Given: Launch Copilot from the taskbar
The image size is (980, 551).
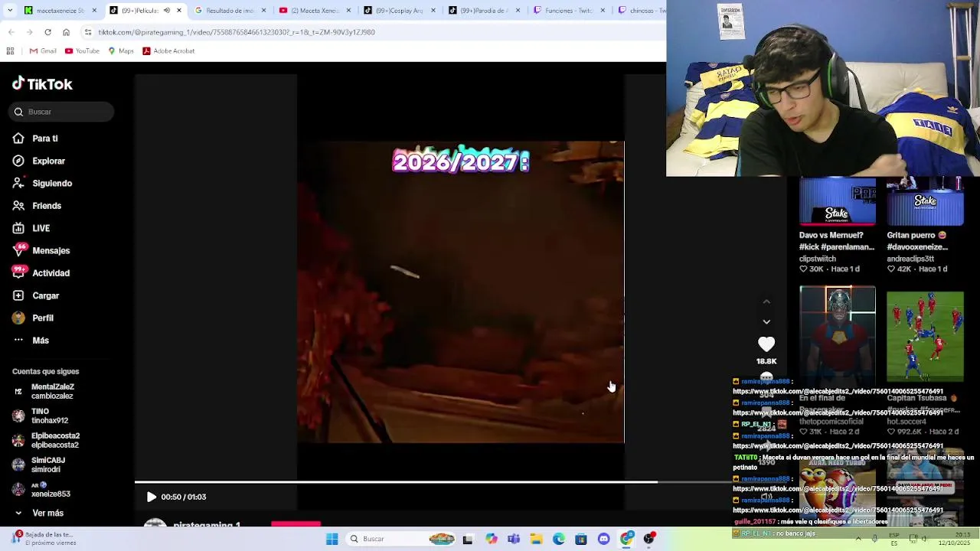Looking at the screenshot, I should point(491,539).
